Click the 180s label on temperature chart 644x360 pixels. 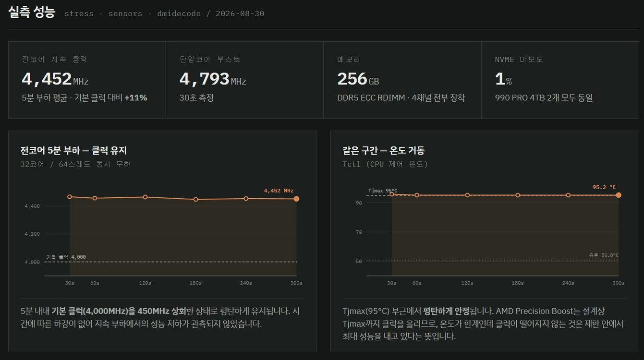518,283
